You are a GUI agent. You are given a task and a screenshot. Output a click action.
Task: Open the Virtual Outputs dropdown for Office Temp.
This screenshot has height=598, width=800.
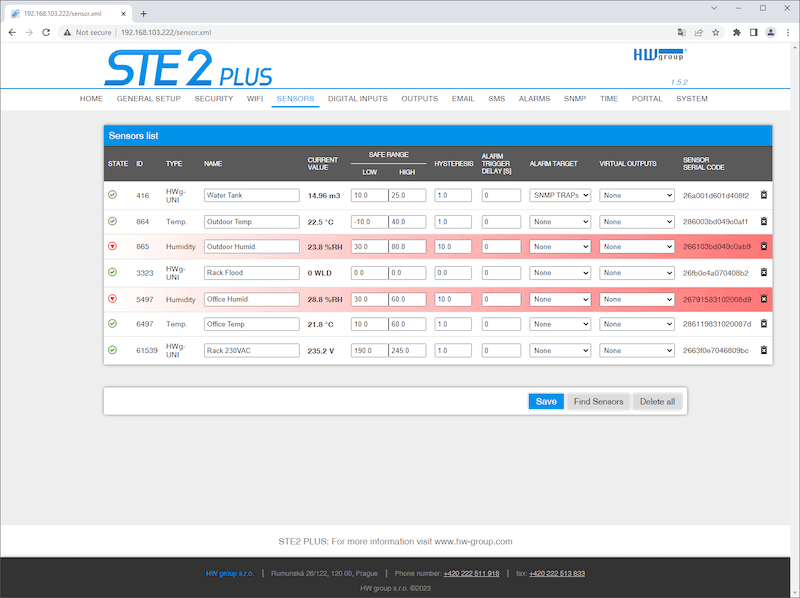point(637,324)
